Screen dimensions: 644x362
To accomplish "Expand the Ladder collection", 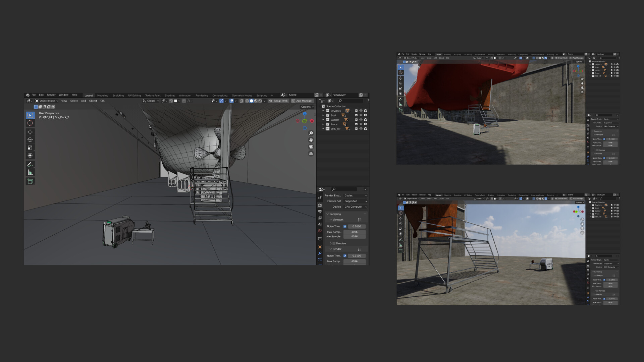I will pyautogui.click(x=323, y=120).
